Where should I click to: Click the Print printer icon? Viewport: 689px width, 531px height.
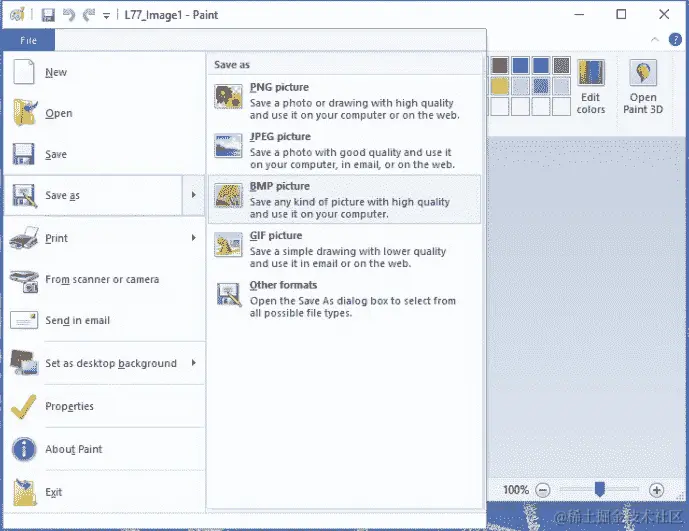point(24,238)
